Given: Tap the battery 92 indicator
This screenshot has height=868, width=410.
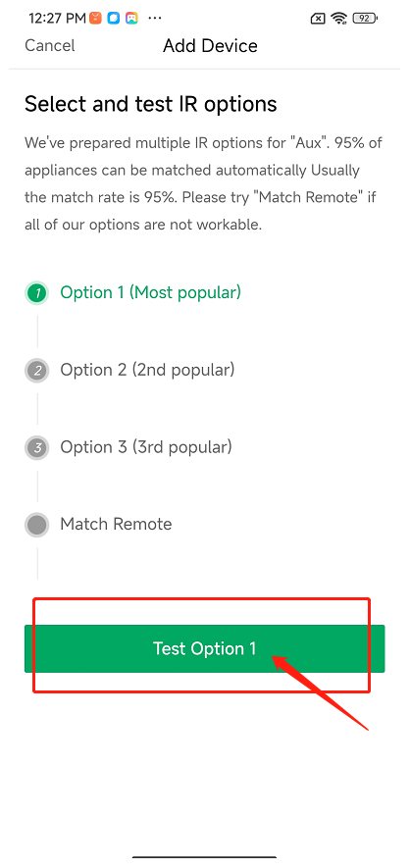Looking at the screenshot, I should 365,19.
